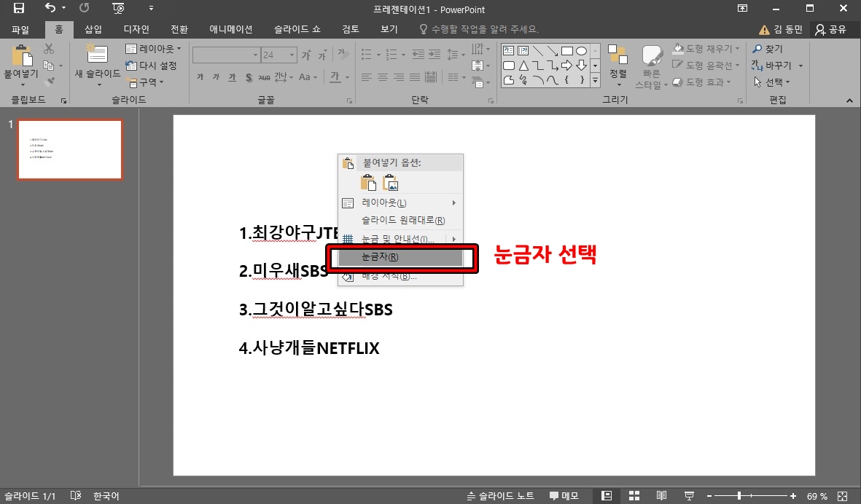Click the 김 동민 account name
861x504 pixels.
pos(788,30)
